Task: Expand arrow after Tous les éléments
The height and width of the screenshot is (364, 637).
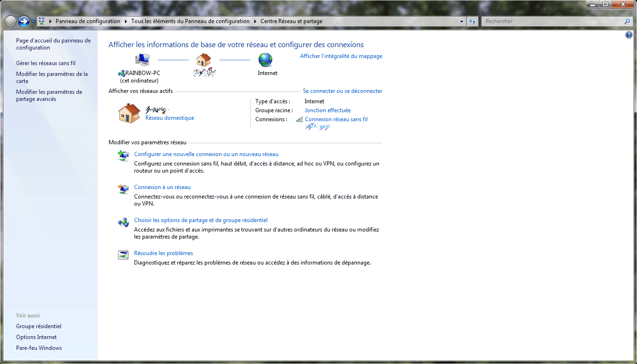Action: tap(255, 21)
